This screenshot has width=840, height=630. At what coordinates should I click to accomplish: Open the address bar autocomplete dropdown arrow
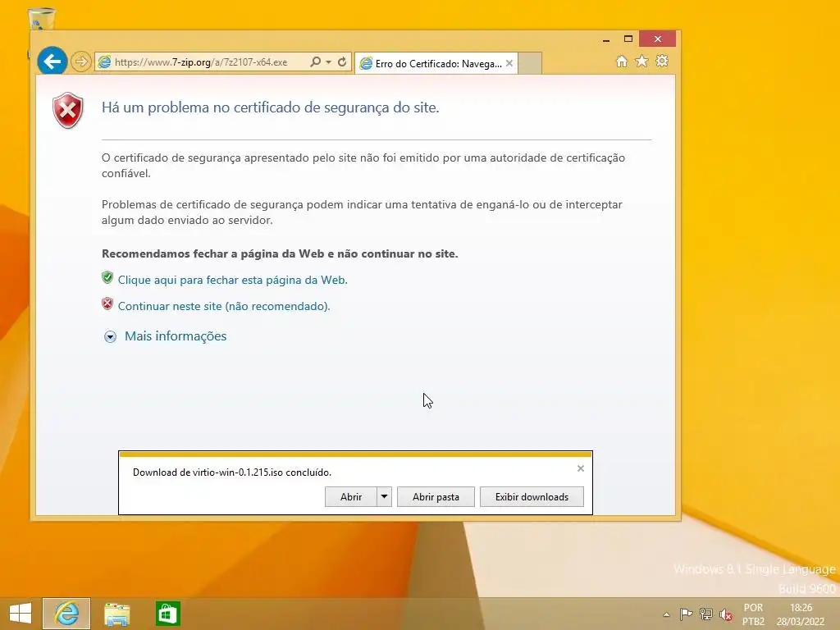(328, 62)
